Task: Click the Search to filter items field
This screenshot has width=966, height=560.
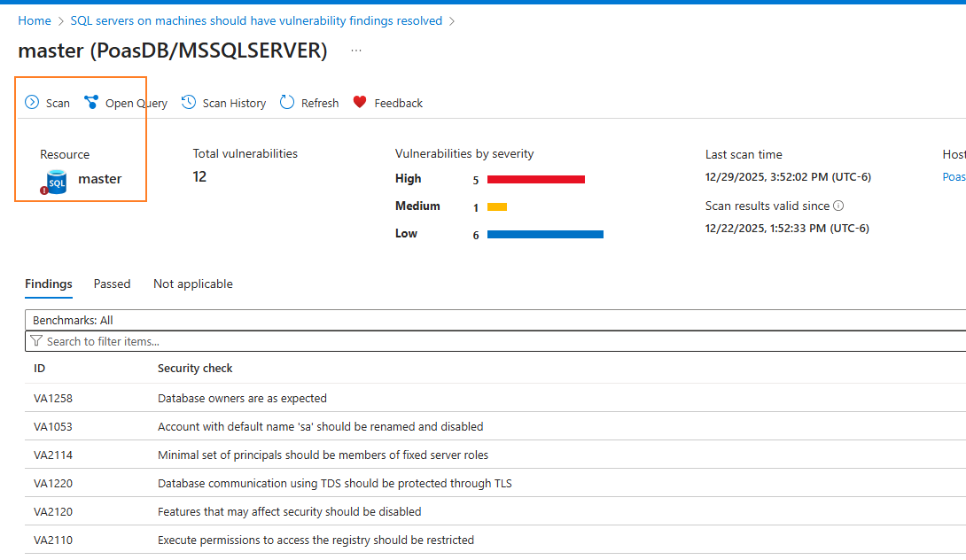Action: click(495, 341)
